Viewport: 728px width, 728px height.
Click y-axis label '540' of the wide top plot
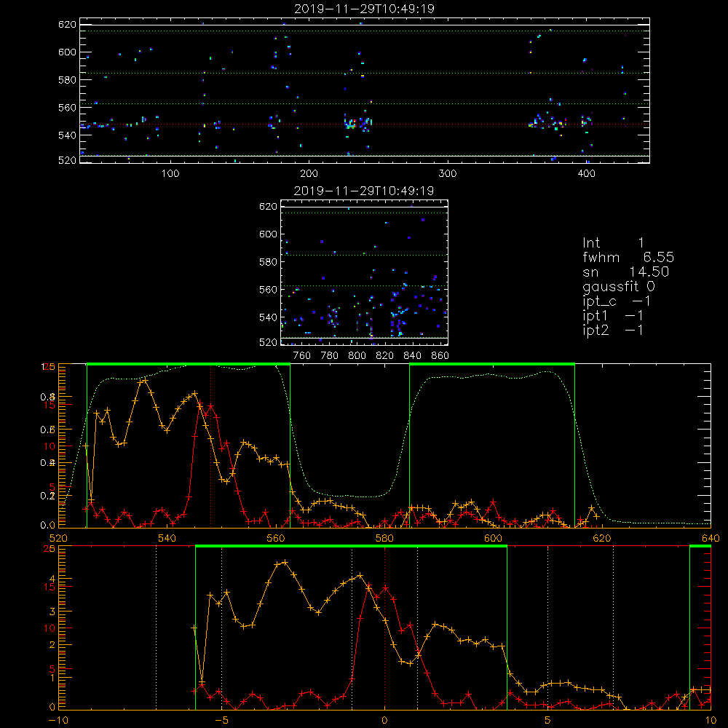pos(67,135)
